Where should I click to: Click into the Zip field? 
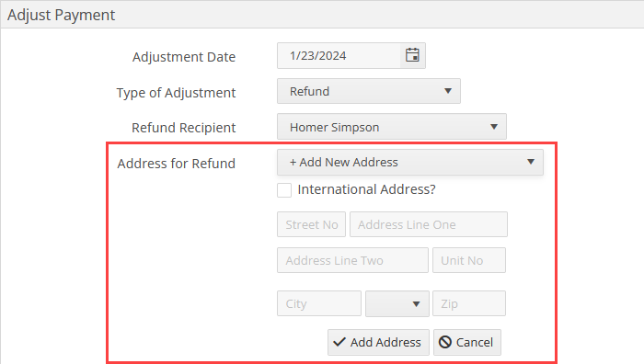(x=469, y=303)
